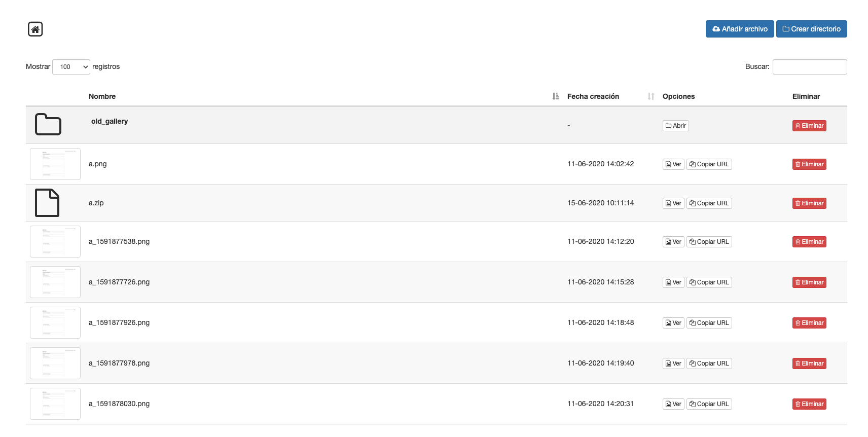
Task: Click Añadir archivo upload button
Action: tap(739, 29)
